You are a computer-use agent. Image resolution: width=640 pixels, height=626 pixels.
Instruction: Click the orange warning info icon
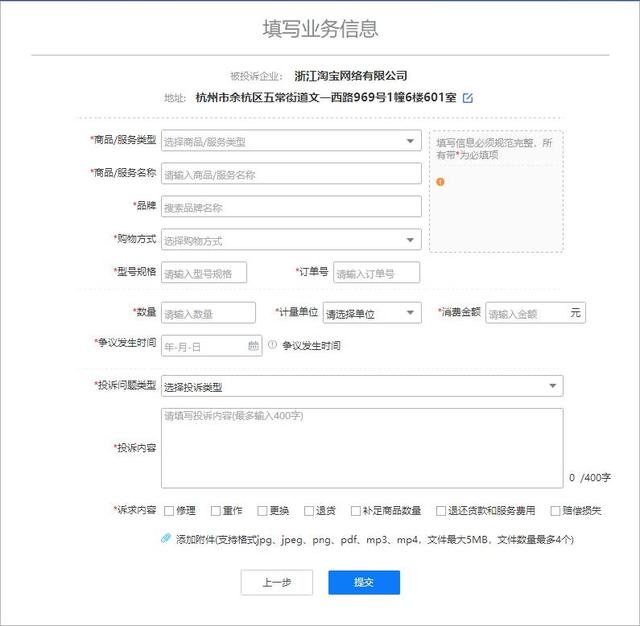(440, 182)
